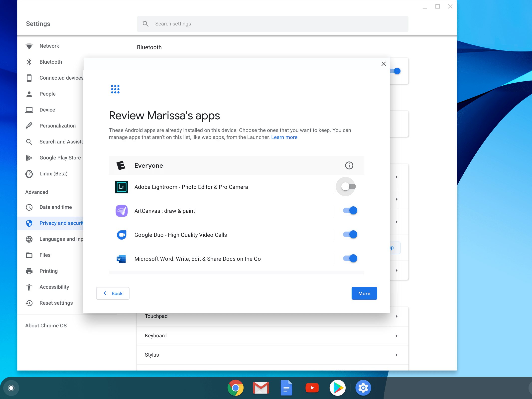Click the Everyone rating info icon

pyautogui.click(x=349, y=165)
